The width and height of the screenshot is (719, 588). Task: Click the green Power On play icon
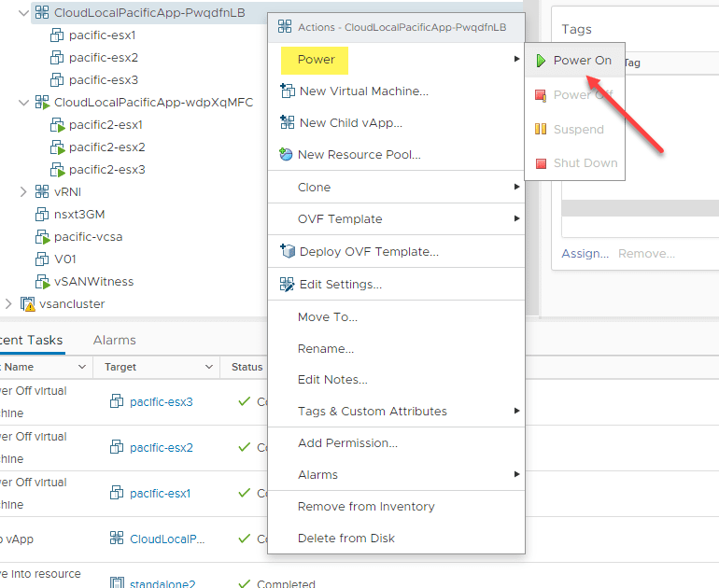542,61
